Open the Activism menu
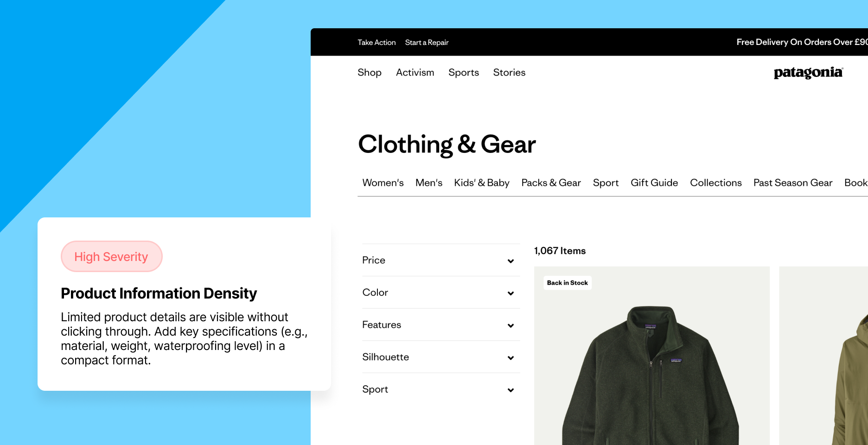 (x=415, y=73)
